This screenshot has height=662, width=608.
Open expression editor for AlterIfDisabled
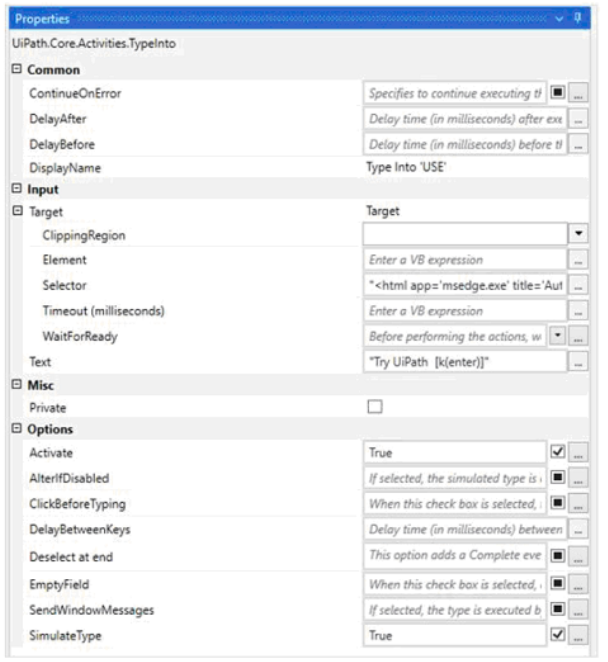pyautogui.click(x=578, y=478)
